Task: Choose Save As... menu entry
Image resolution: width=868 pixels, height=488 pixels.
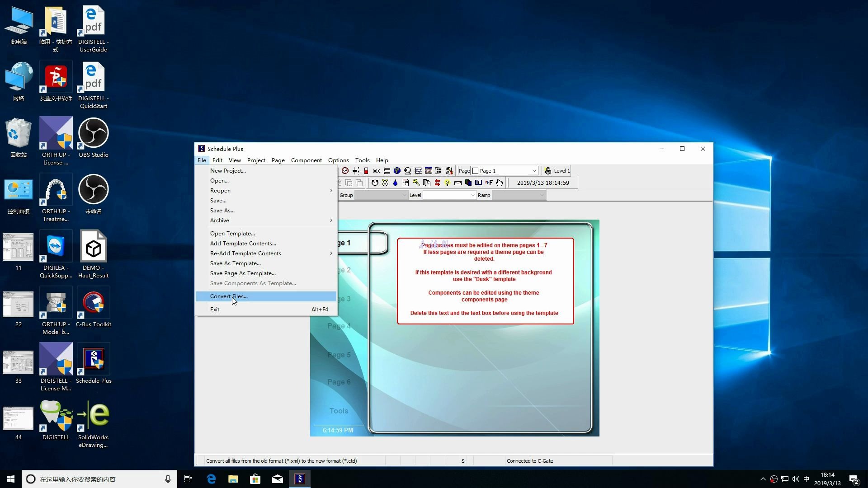Action: (266, 211)
